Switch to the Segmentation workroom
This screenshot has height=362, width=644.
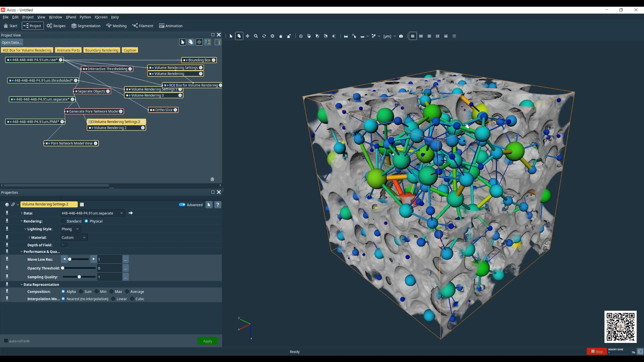pyautogui.click(x=86, y=26)
